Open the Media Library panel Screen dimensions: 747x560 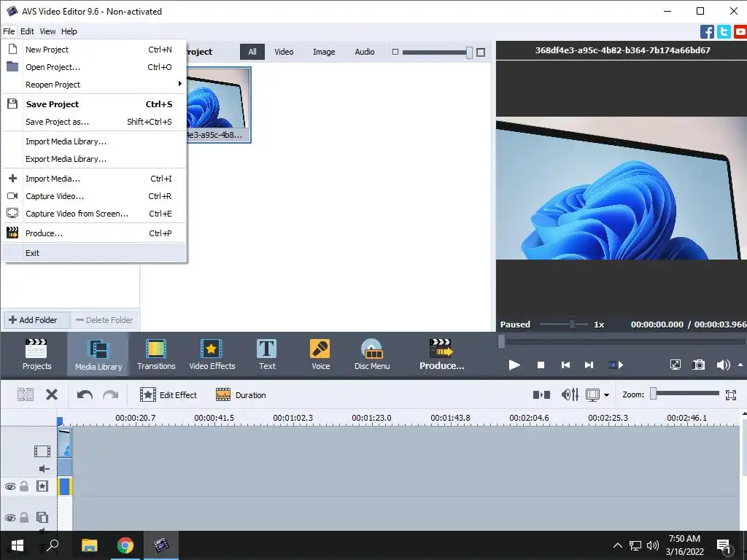pyautogui.click(x=98, y=354)
